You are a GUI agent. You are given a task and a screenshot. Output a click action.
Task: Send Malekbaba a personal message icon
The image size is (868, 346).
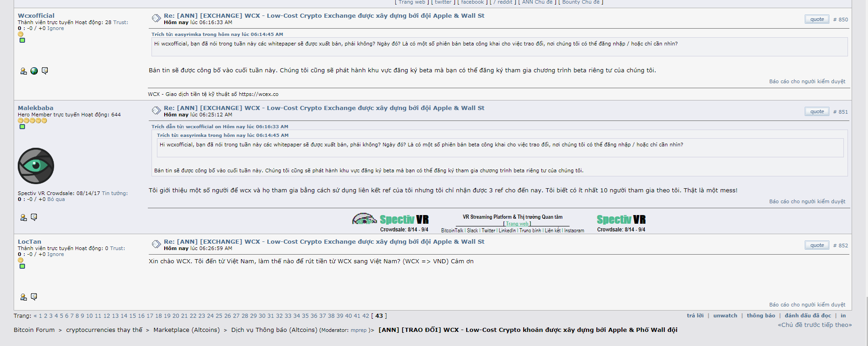34,217
